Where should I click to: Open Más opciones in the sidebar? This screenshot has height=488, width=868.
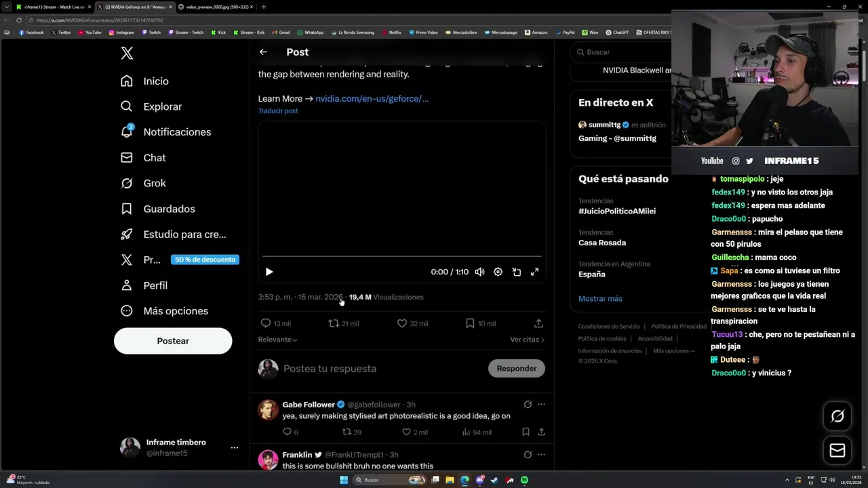(164, 311)
